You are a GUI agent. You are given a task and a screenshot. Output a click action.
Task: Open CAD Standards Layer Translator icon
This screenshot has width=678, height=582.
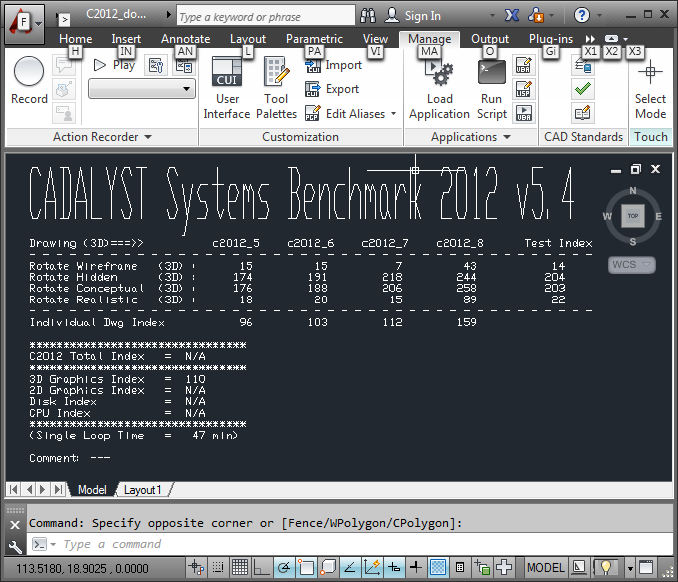point(583,66)
